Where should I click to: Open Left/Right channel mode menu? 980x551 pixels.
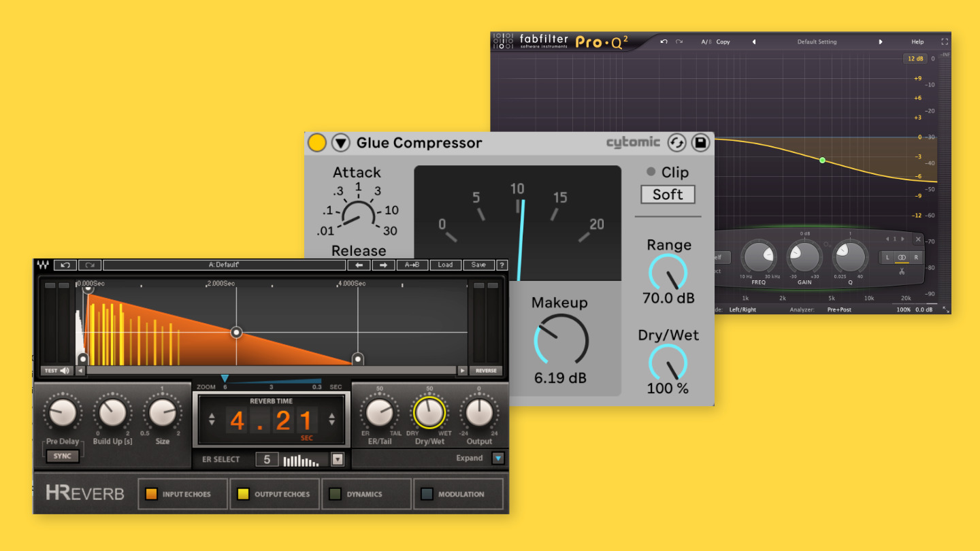tap(743, 310)
